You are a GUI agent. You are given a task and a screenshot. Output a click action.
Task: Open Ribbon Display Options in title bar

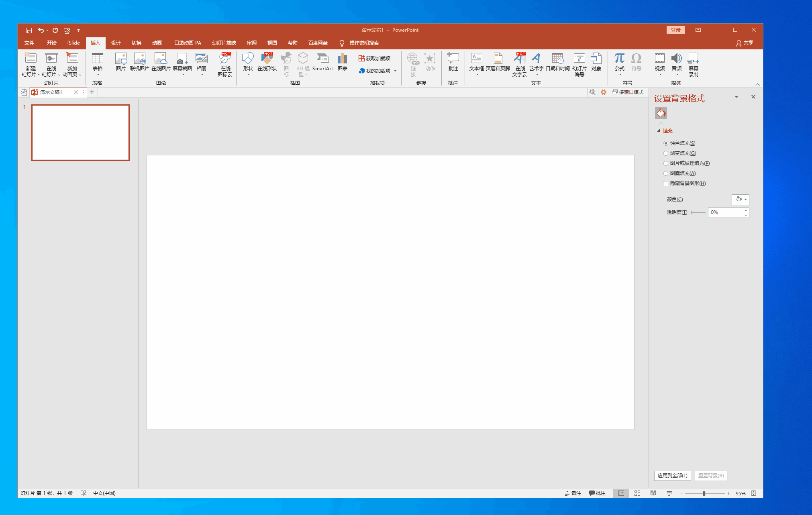698,30
